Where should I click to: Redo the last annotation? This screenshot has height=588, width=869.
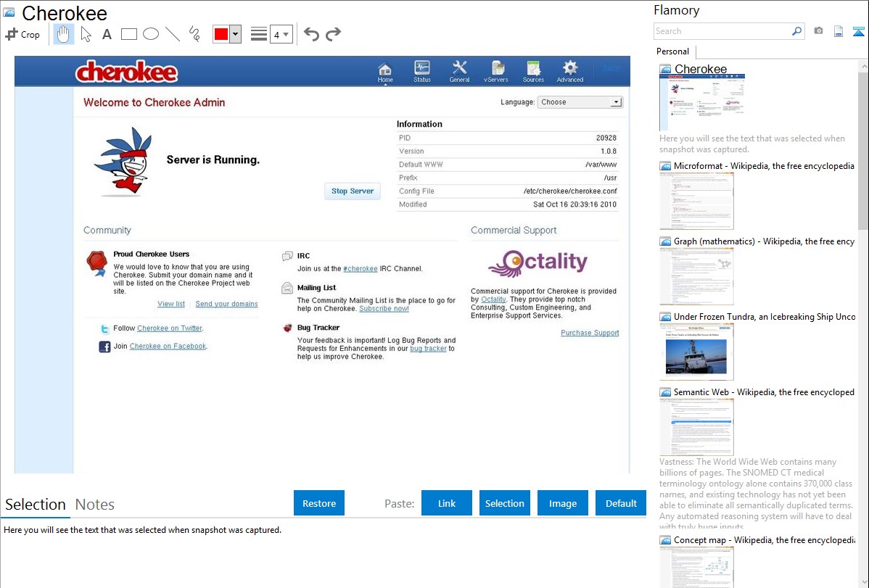[333, 34]
